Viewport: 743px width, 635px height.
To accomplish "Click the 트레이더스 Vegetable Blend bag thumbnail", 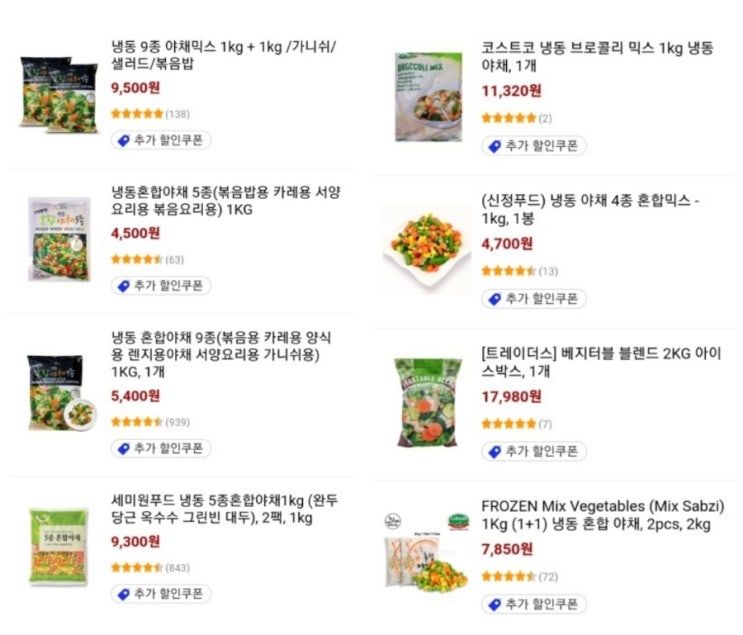I will tap(427, 401).
